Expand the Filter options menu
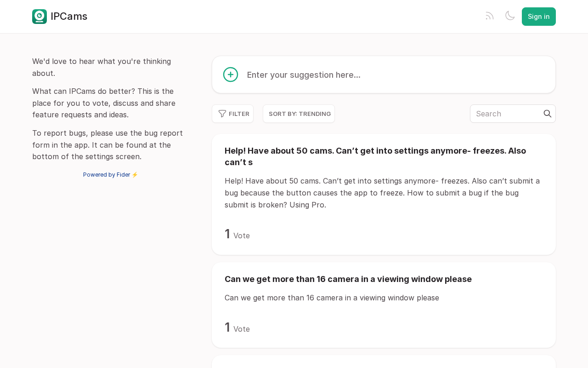This screenshot has width=588, height=368. pos(233,114)
